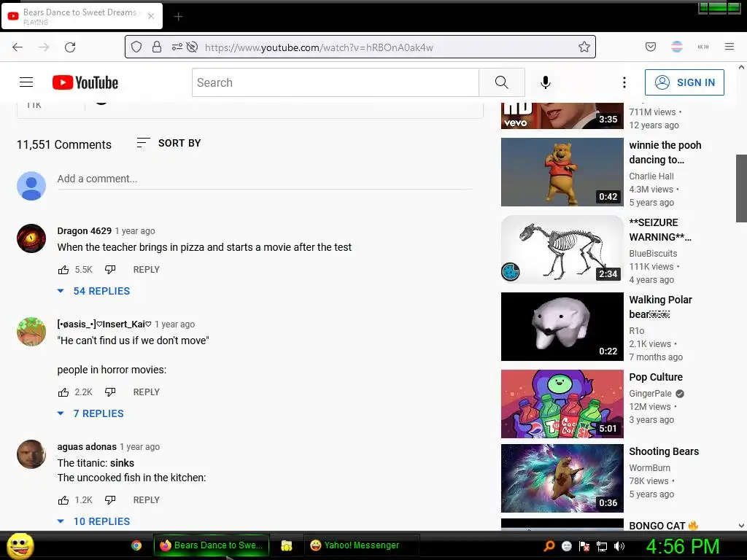Bookmark this page with the star
Image resolution: width=747 pixels, height=560 pixels.
coord(584,47)
